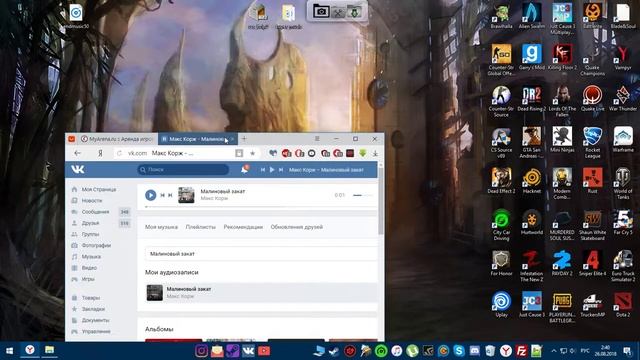Click the play button in the VK header
Image resolution: width=640 pixels, height=360 pixels.
[x=272, y=169]
